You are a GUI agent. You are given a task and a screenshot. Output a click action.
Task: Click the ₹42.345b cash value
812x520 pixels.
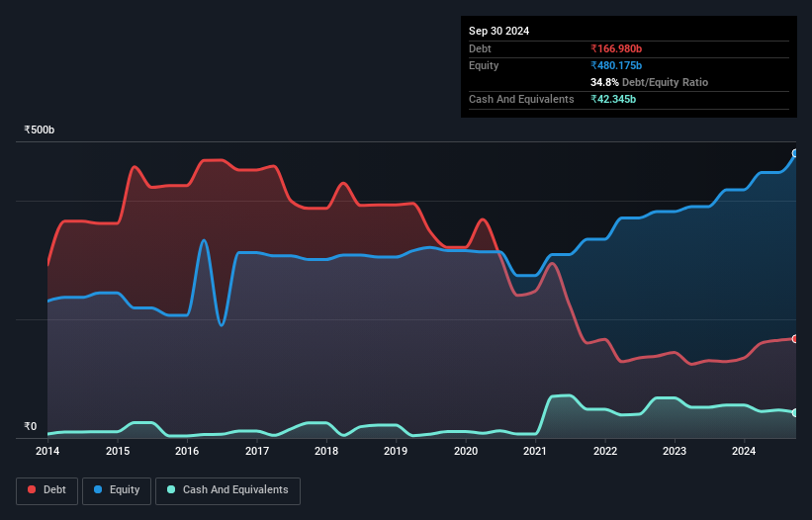point(613,99)
